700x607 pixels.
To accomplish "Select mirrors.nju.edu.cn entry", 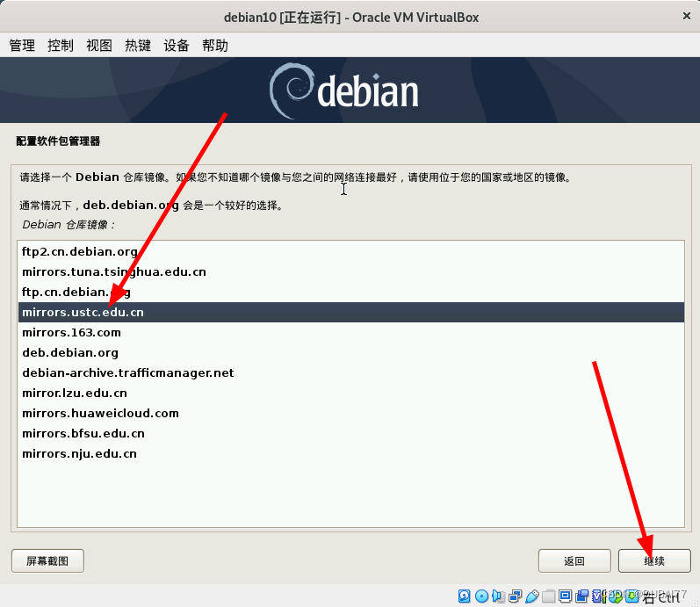I will pos(351,453).
